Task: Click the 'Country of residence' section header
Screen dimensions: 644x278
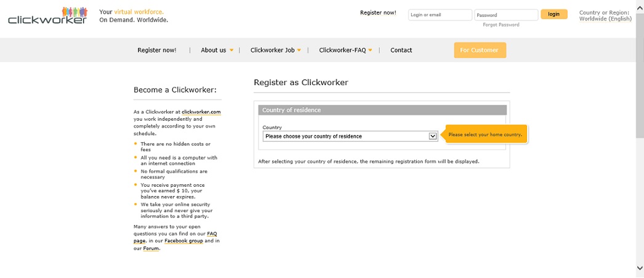Action: (x=382, y=110)
